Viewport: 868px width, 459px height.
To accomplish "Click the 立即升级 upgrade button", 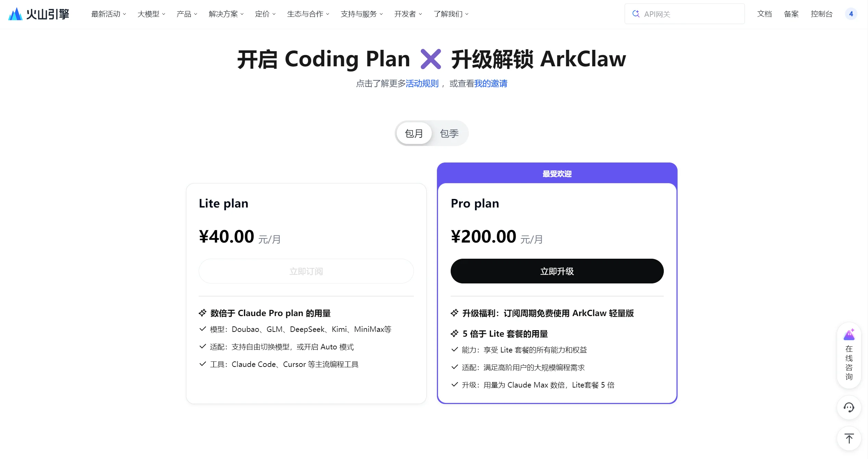I will point(557,271).
